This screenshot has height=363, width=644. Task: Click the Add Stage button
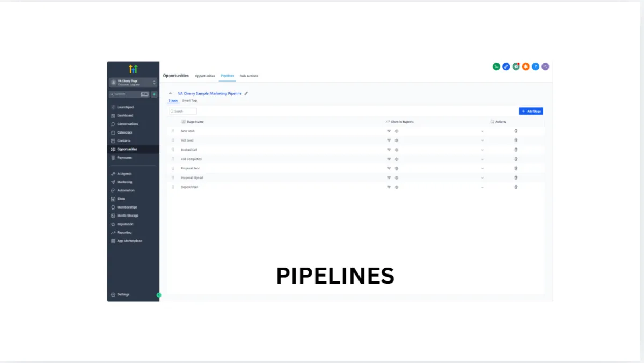[531, 111]
